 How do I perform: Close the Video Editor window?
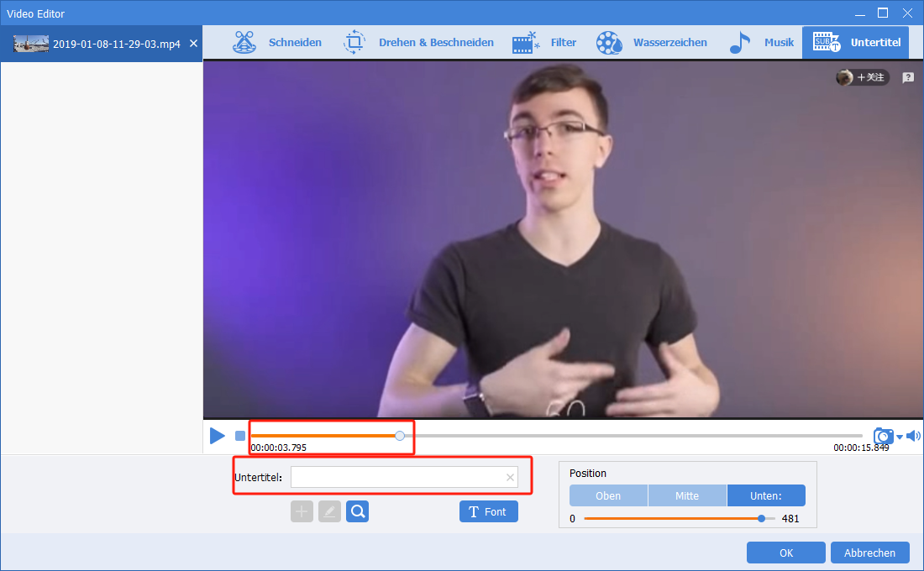click(907, 13)
